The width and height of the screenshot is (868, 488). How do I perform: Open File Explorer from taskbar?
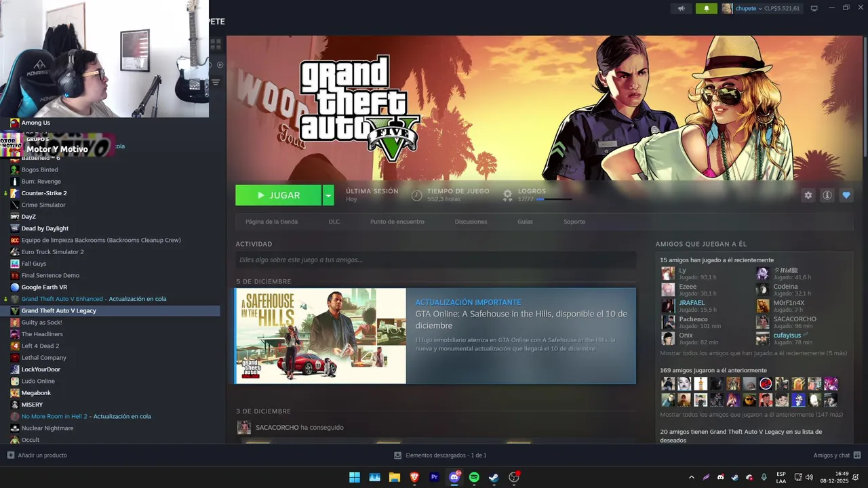pyautogui.click(x=395, y=477)
